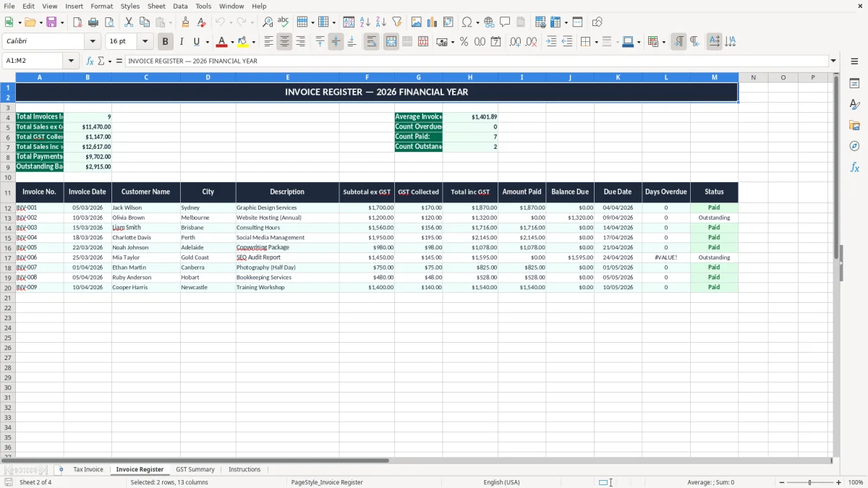This screenshot has height=488, width=868.
Task: Increase indent
Action: [551, 42]
